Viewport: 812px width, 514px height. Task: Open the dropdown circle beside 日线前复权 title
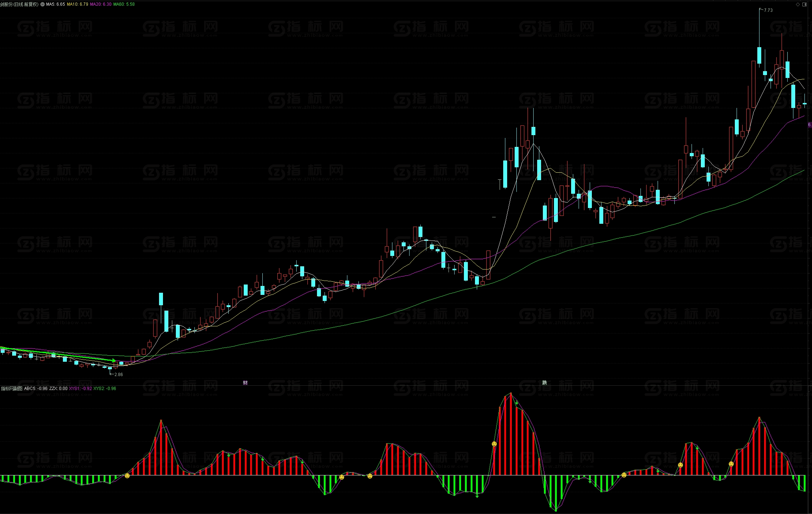point(43,4)
